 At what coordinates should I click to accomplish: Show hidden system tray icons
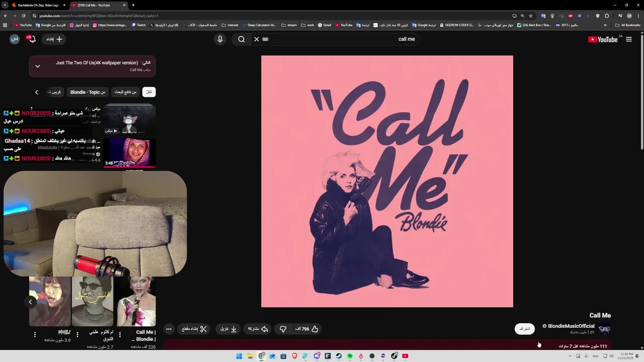coord(570,356)
